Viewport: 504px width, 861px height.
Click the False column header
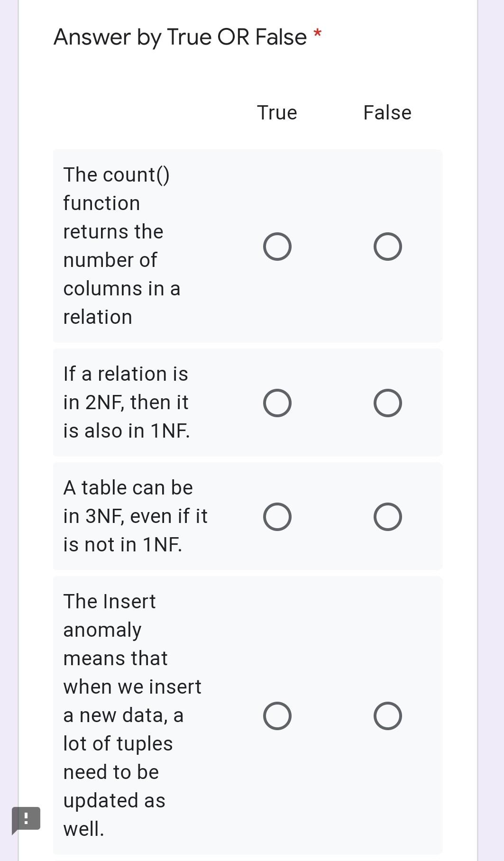(387, 112)
